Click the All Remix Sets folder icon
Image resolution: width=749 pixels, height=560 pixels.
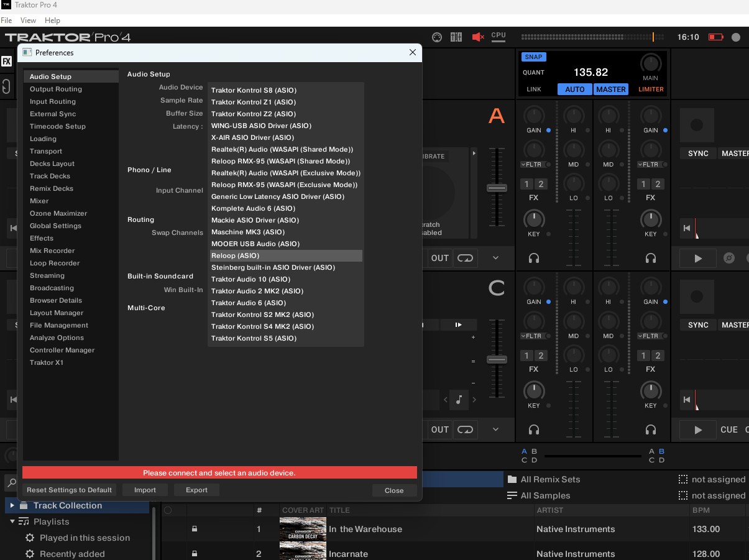click(512, 479)
